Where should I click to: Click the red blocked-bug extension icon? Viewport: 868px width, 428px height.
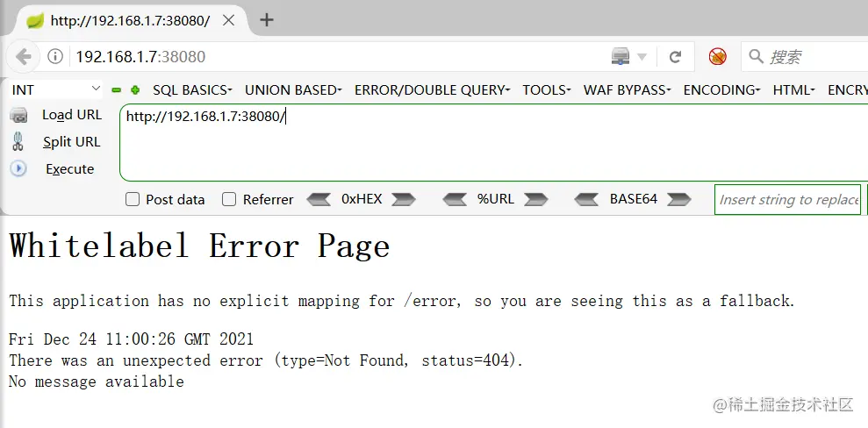click(x=717, y=56)
